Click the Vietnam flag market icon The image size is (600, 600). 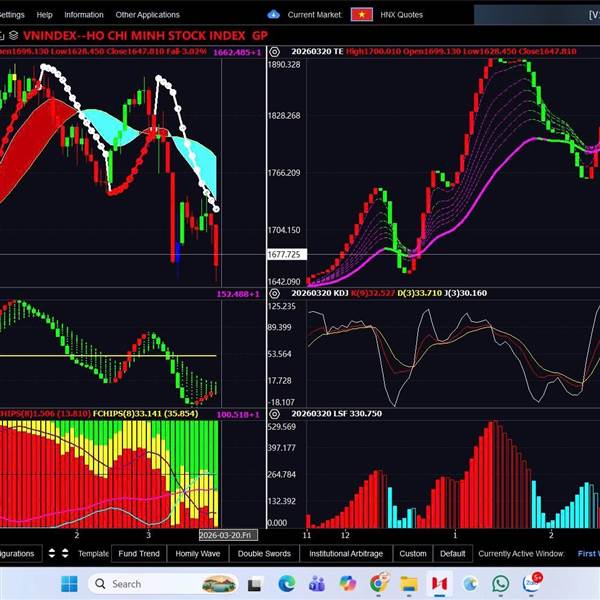(361, 15)
